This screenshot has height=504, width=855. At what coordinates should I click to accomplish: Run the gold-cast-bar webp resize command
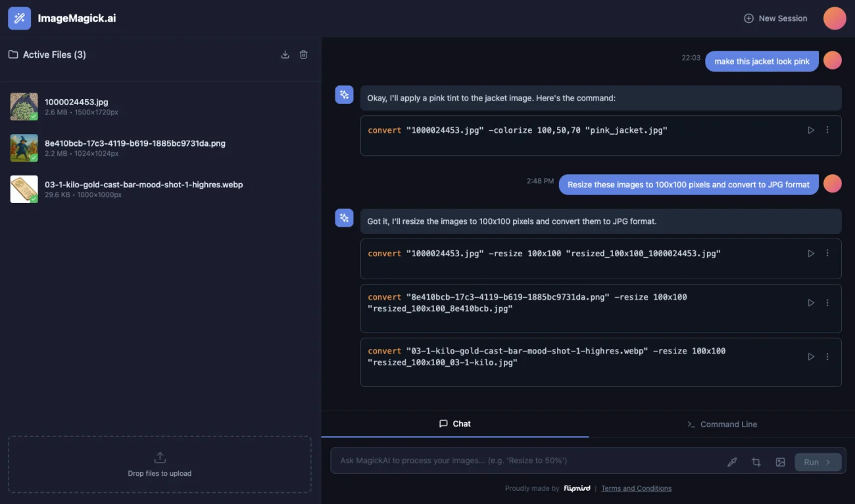pos(811,357)
